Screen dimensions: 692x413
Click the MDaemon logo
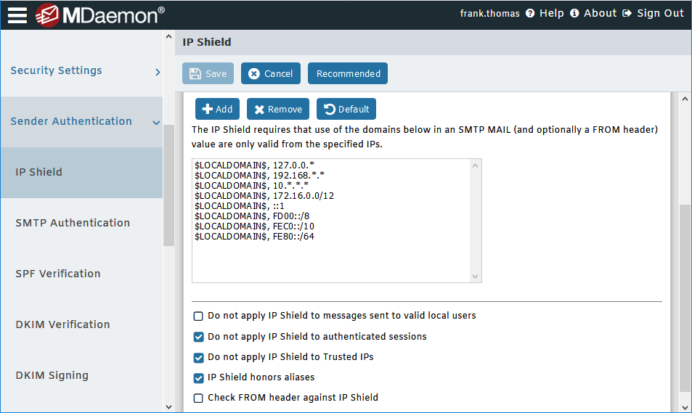[100, 15]
